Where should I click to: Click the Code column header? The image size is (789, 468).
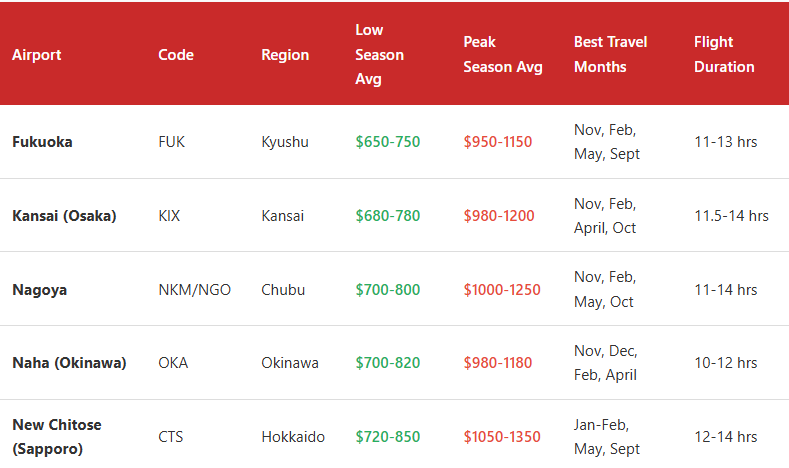[176, 55]
